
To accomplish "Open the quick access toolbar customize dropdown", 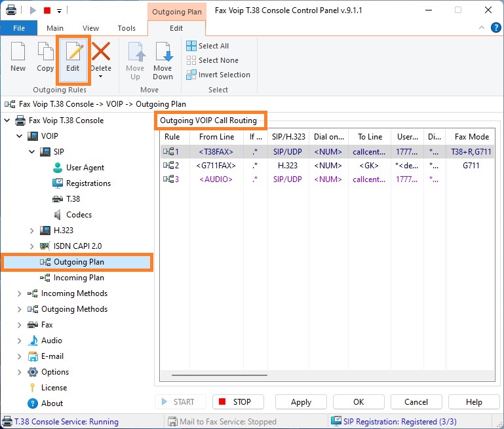I will [59, 11].
